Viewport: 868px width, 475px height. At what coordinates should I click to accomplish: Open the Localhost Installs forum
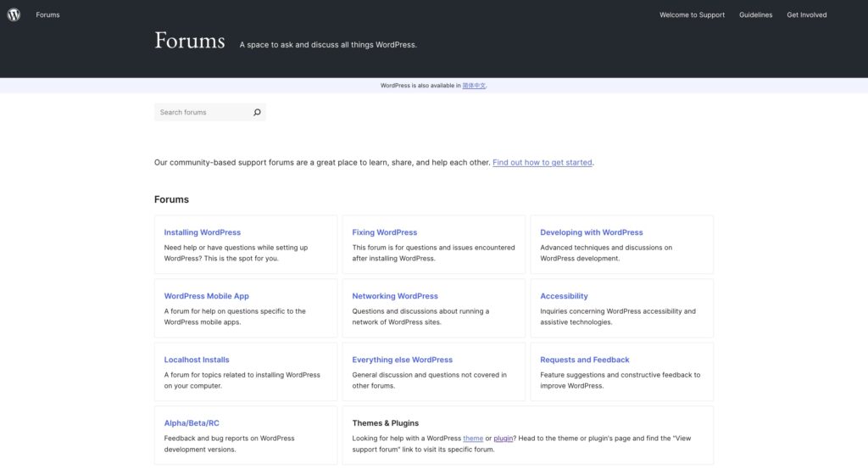(x=196, y=360)
